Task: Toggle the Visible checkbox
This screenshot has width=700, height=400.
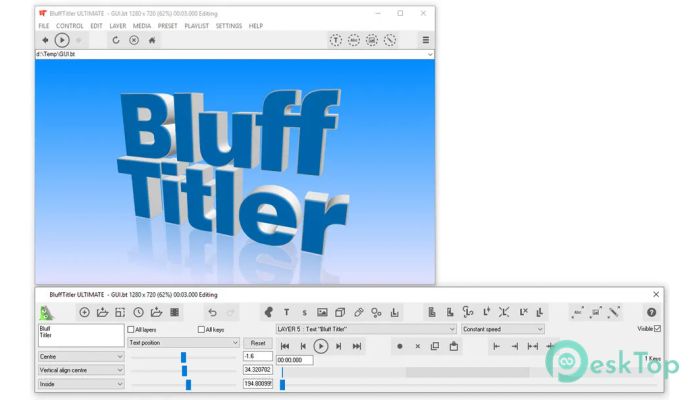Action: tap(657, 329)
